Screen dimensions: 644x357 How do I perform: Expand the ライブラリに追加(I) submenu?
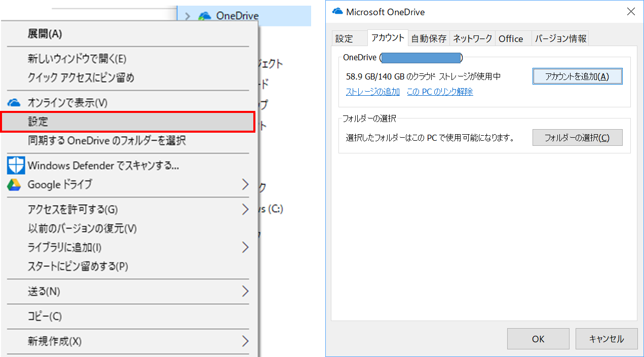[127, 248]
